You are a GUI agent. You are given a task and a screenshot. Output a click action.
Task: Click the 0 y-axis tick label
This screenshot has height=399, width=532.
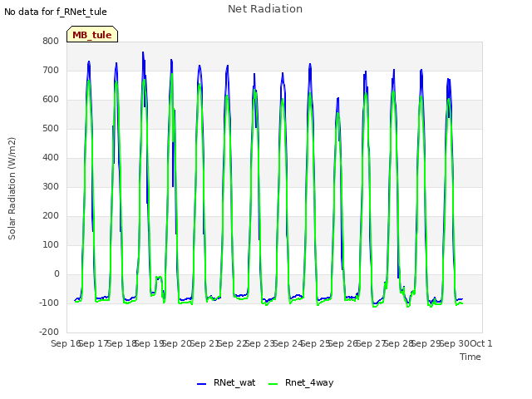[x=57, y=274]
